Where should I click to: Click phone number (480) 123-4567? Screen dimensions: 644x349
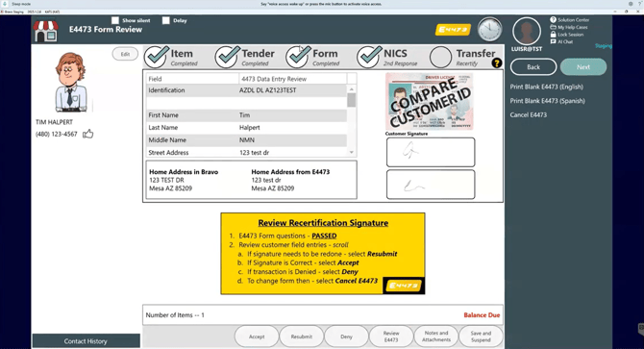pyautogui.click(x=57, y=134)
